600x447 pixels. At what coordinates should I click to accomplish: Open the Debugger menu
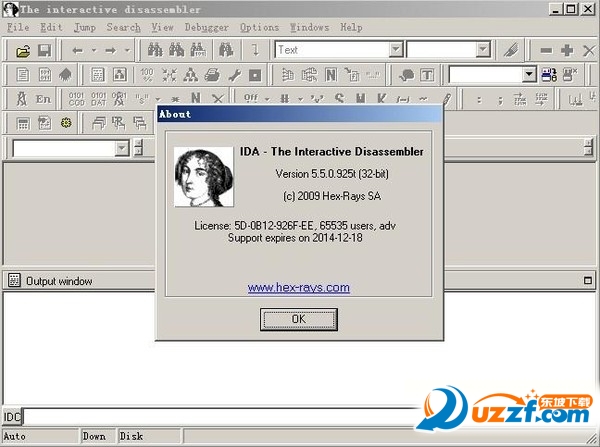(204, 27)
